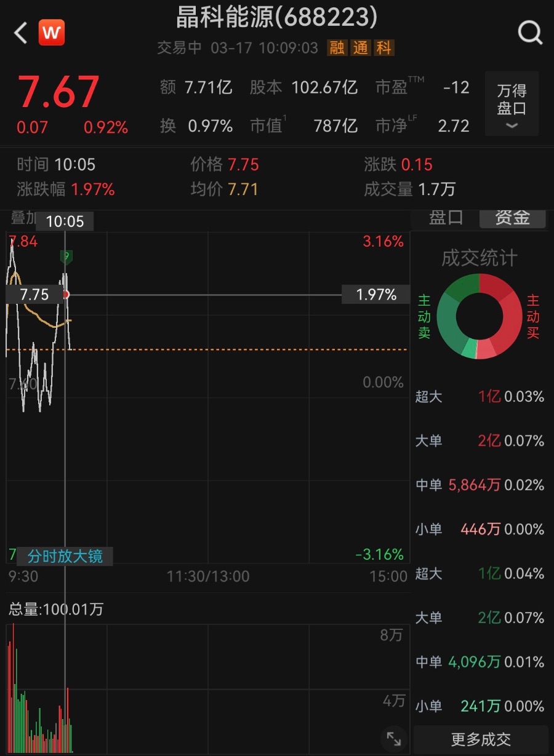Expand the 万得盘口 panel

512,99
